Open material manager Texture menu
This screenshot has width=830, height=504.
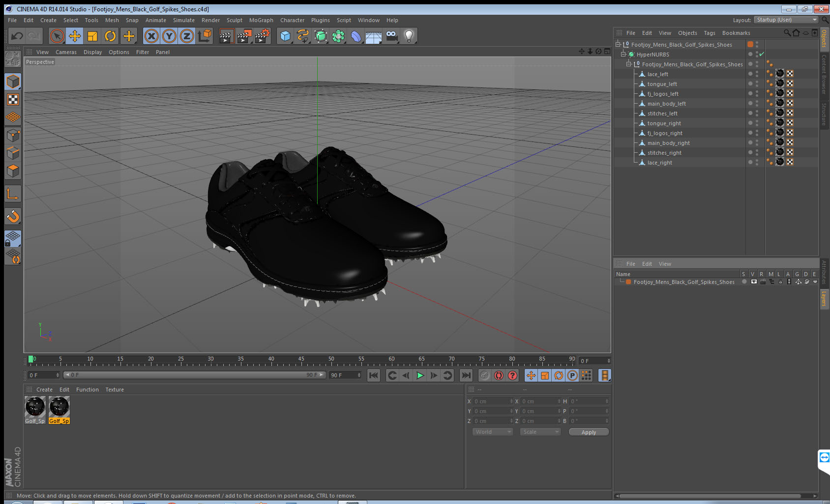(115, 390)
